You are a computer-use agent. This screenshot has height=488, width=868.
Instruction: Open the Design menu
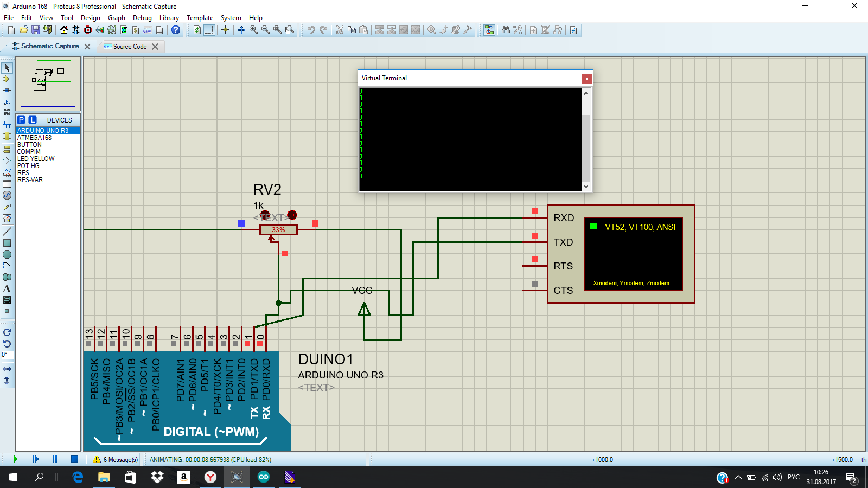[x=91, y=18]
